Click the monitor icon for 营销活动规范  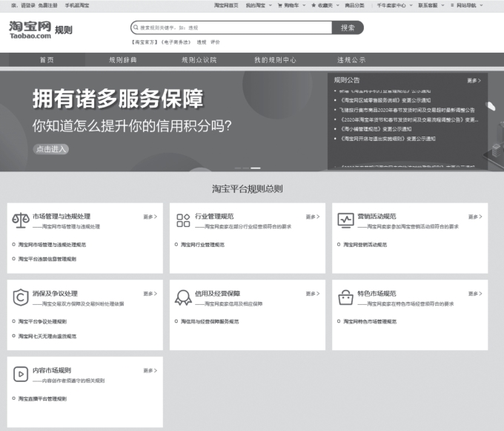345,220
